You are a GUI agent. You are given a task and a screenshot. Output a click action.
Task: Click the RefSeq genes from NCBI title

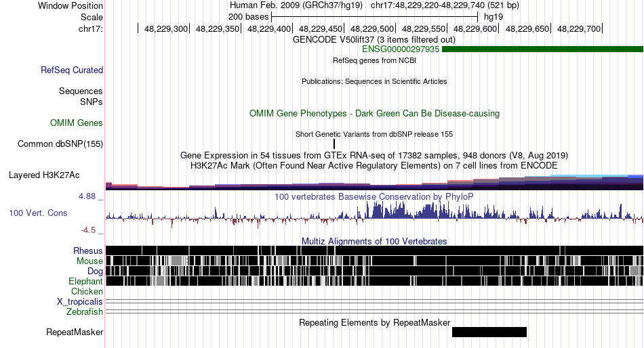click(x=375, y=60)
